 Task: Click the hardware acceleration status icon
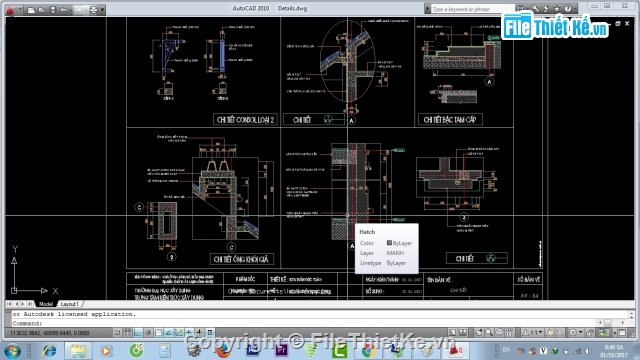pyautogui.click(x=603, y=333)
